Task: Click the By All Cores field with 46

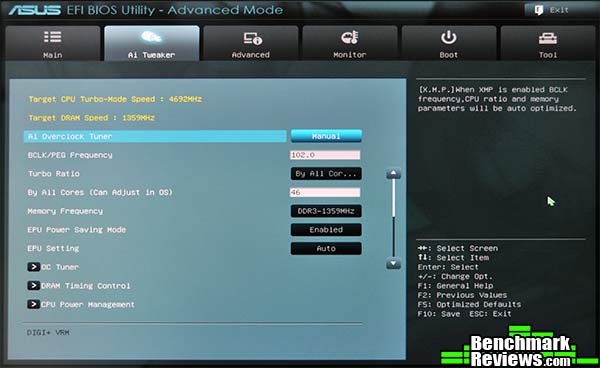Action: point(325,192)
